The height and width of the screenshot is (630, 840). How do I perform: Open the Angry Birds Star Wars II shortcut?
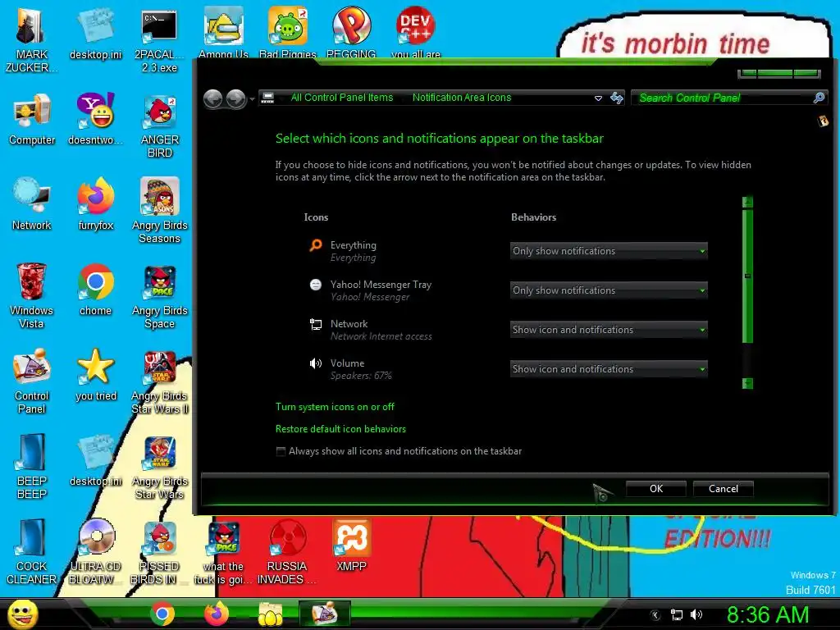[x=159, y=381]
